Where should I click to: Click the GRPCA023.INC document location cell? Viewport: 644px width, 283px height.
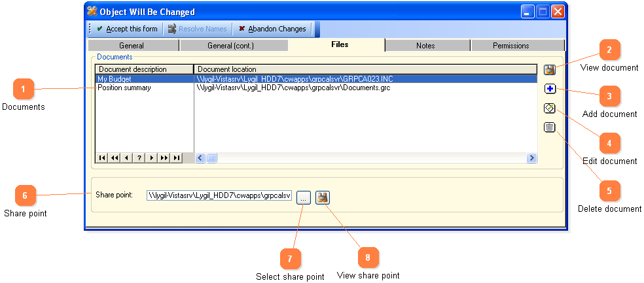pos(365,78)
